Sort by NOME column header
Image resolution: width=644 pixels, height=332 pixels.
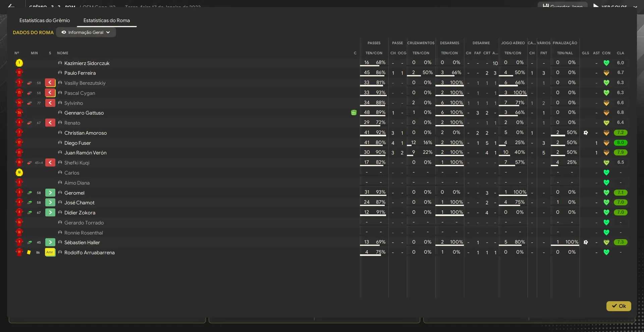coord(63,53)
